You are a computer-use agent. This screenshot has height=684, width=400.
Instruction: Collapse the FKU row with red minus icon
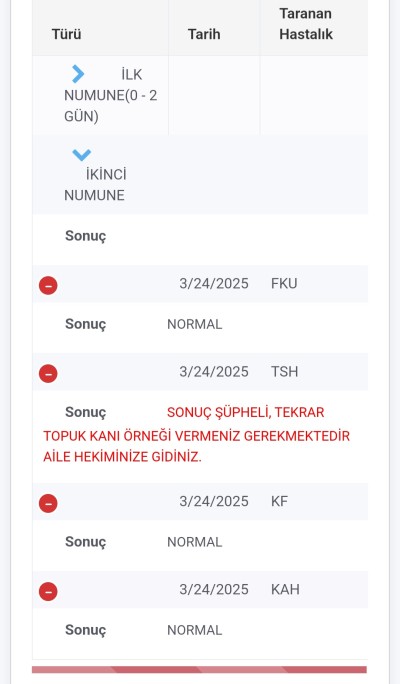coord(48,286)
